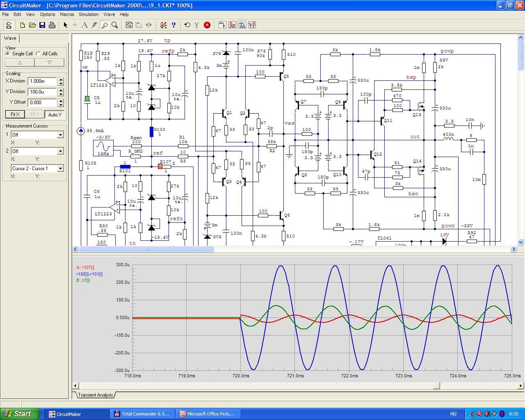This screenshot has height=420, width=525.
Task: Open a circuit file via folder icon
Action: point(32,25)
